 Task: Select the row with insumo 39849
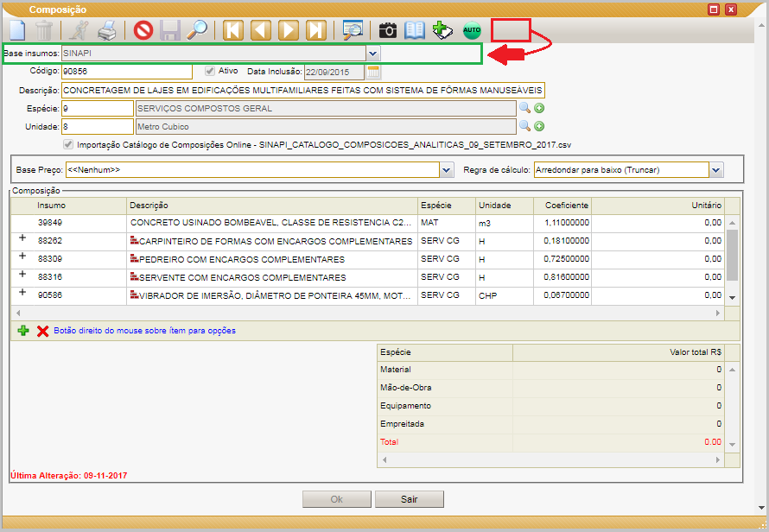367,223
